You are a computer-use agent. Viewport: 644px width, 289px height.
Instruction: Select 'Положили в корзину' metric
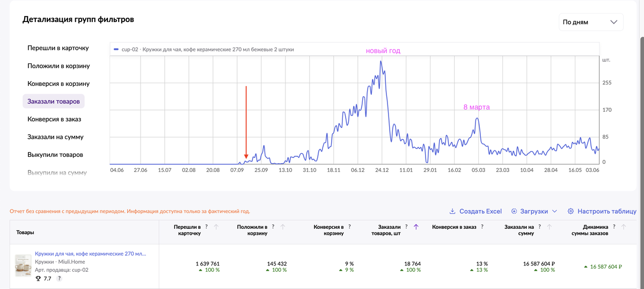point(58,66)
